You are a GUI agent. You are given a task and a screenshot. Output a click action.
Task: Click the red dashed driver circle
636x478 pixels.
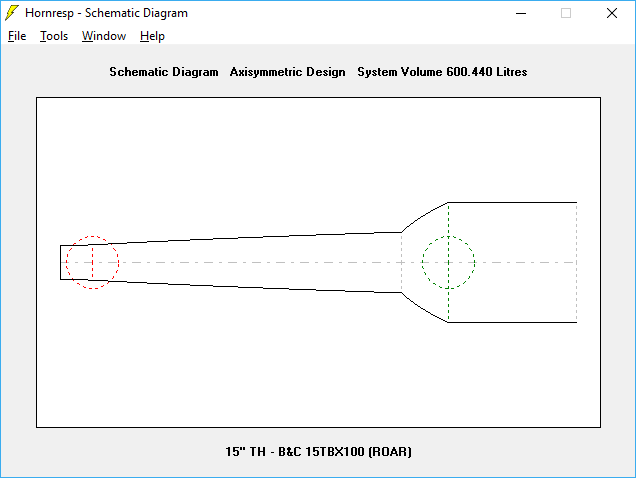(x=92, y=263)
